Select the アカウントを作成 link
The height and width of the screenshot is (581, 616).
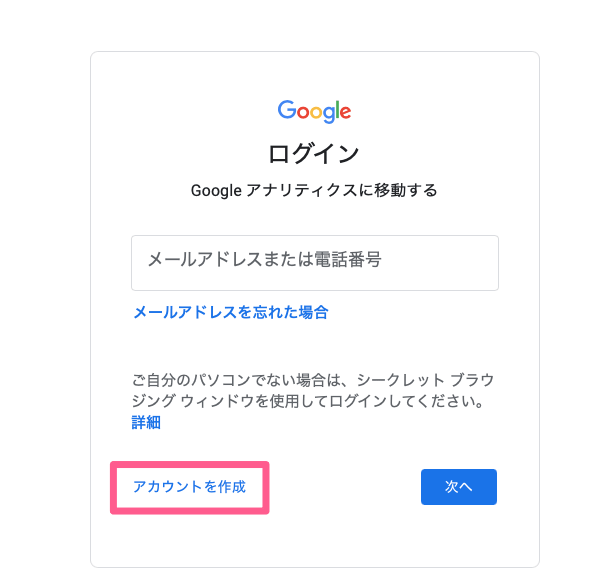coord(189,487)
